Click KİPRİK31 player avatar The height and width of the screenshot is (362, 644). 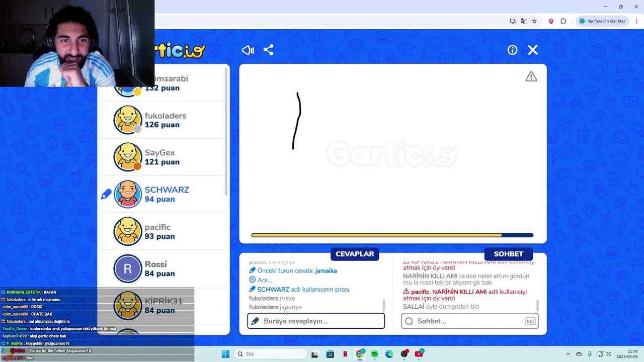pos(128,306)
